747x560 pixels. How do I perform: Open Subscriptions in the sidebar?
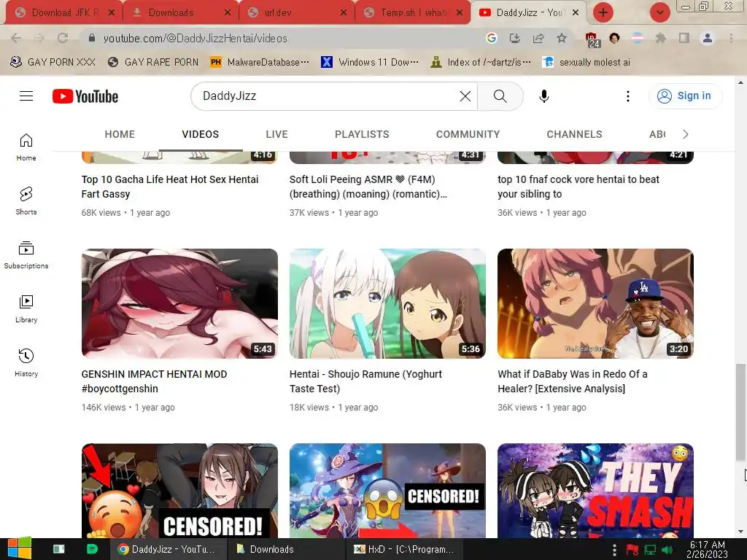(x=26, y=255)
